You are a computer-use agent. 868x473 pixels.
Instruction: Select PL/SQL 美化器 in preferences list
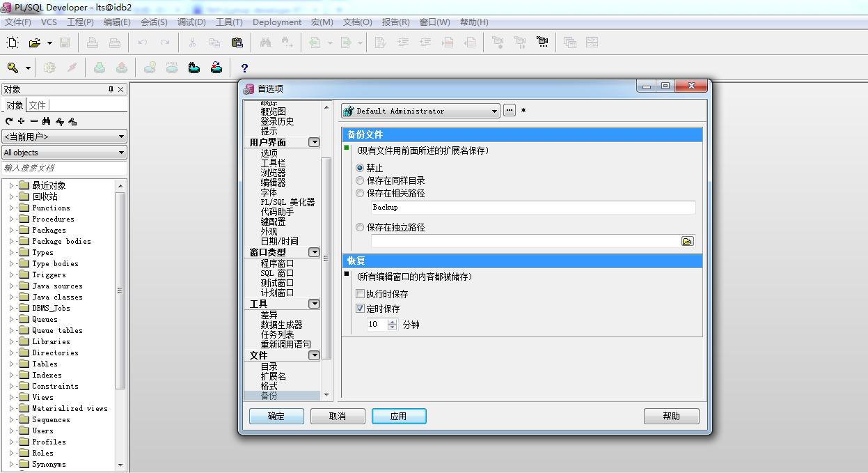[x=287, y=202]
